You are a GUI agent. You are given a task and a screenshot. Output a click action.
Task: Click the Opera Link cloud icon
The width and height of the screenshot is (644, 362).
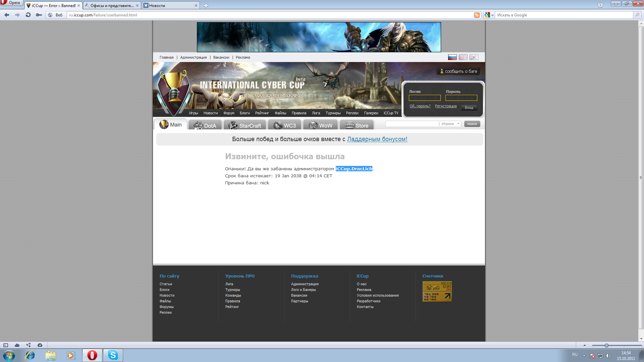point(17,345)
